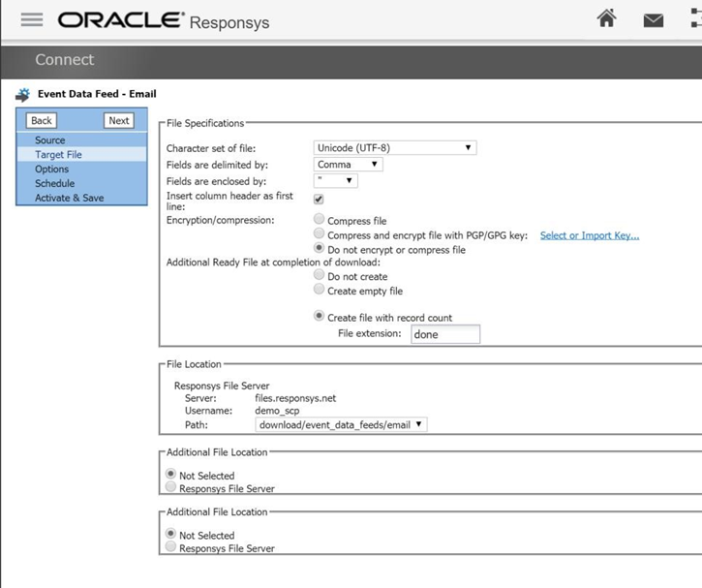702x588 pixels.
Task: Switch to the Source step
Action: (x=50, y=140)
